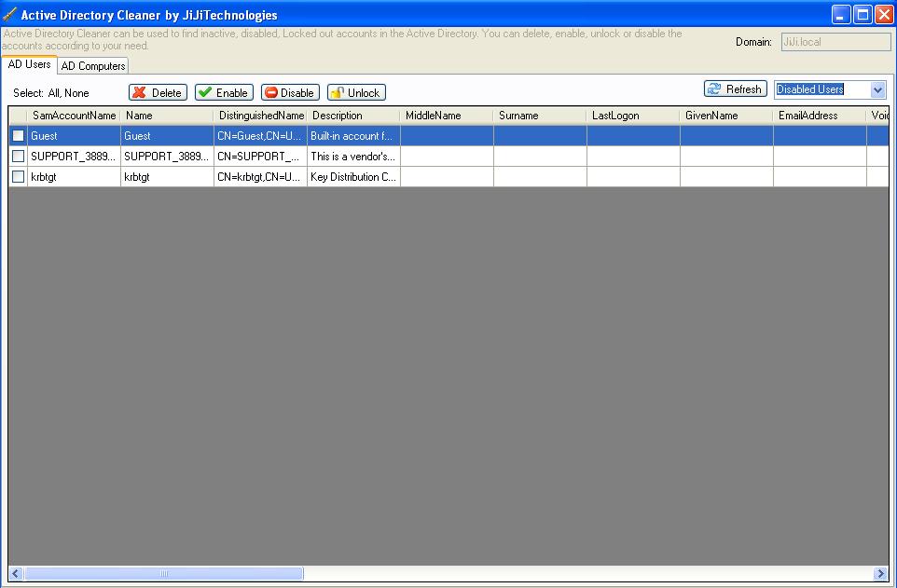The height and width of the screenshot is (588, 897).
Task: Click the Delete button
Action: tap(157, 92)
